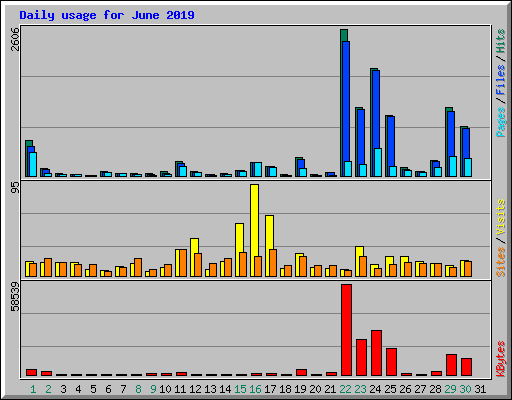512x400 pixels.
Task: Click the tallest red KBytes bar for day 22
Action: pyautogui.click(x=346, y=330)
